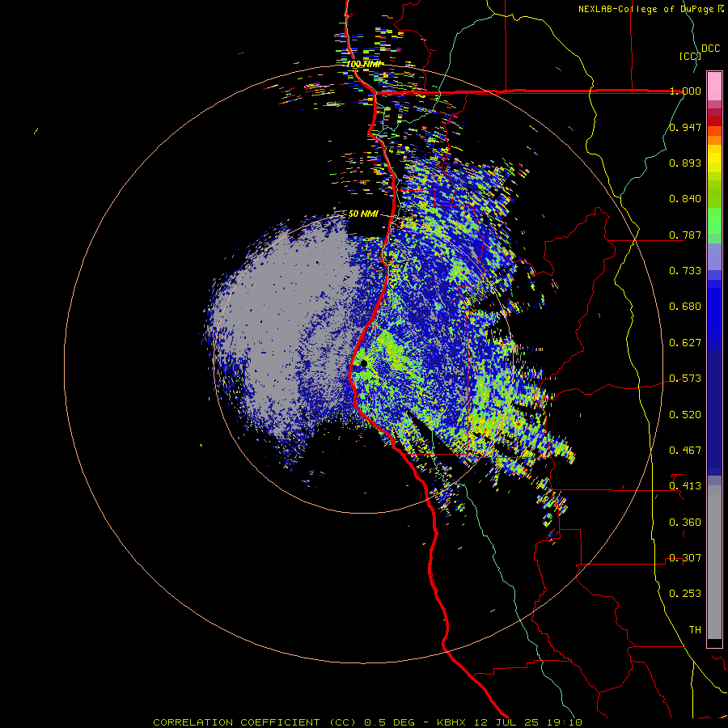
Task: Click the Correlation Coefficient caption at the bottom
Action: [x=367, y=722]
